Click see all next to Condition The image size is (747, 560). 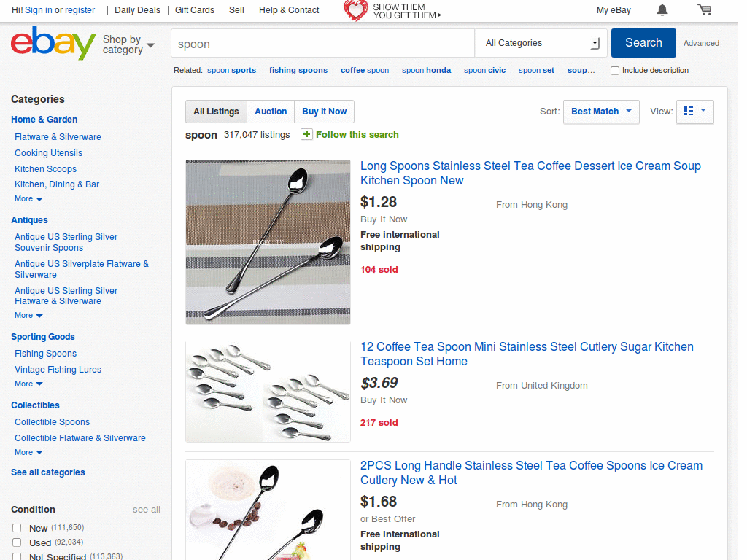[x=146, y=509]
